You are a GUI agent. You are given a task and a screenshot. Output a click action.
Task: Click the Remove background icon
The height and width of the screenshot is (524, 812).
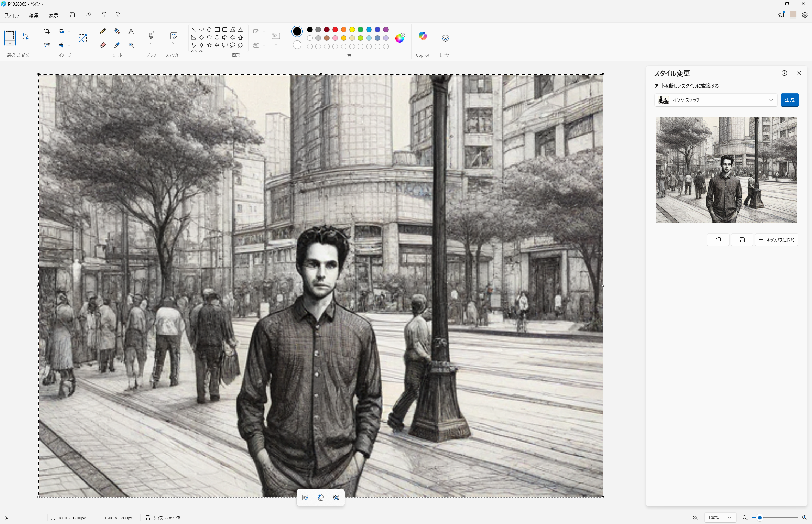[x=47, y=45]
